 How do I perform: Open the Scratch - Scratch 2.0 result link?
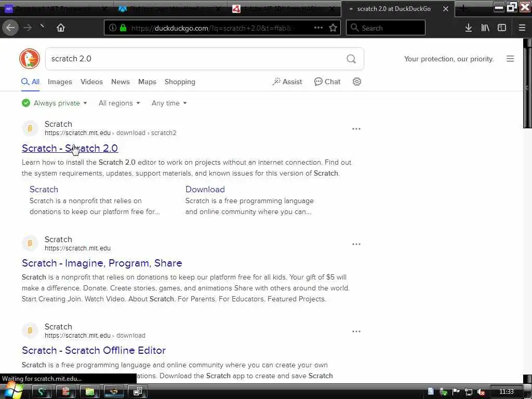tap(70, 148)
